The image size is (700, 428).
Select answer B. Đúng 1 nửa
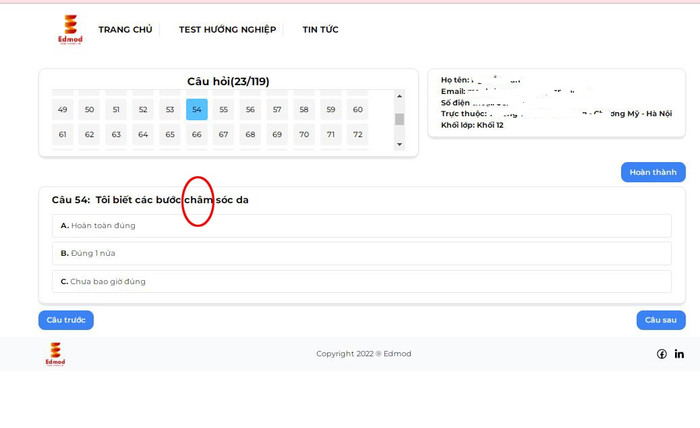click(x=361, y=254)
